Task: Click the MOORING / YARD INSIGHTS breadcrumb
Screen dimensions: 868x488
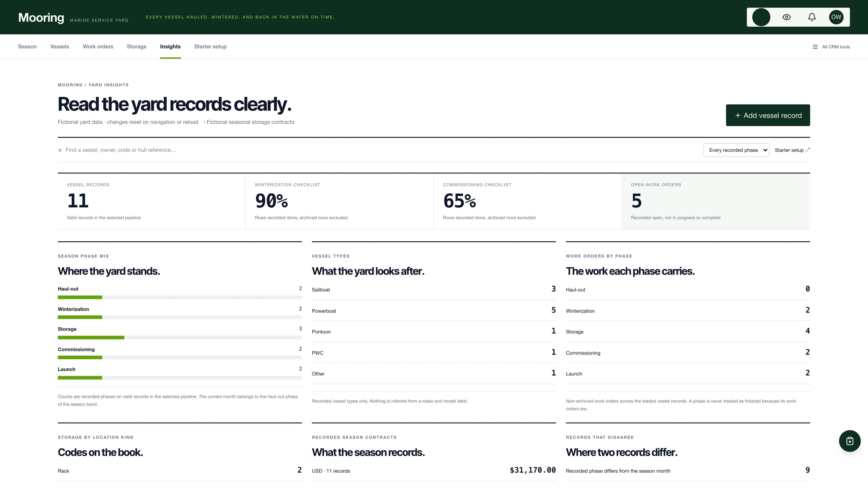Action: 93,85
